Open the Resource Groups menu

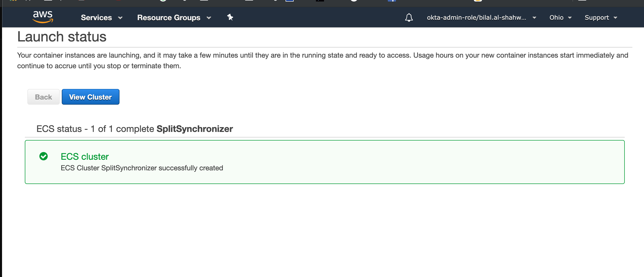[169, 17]
